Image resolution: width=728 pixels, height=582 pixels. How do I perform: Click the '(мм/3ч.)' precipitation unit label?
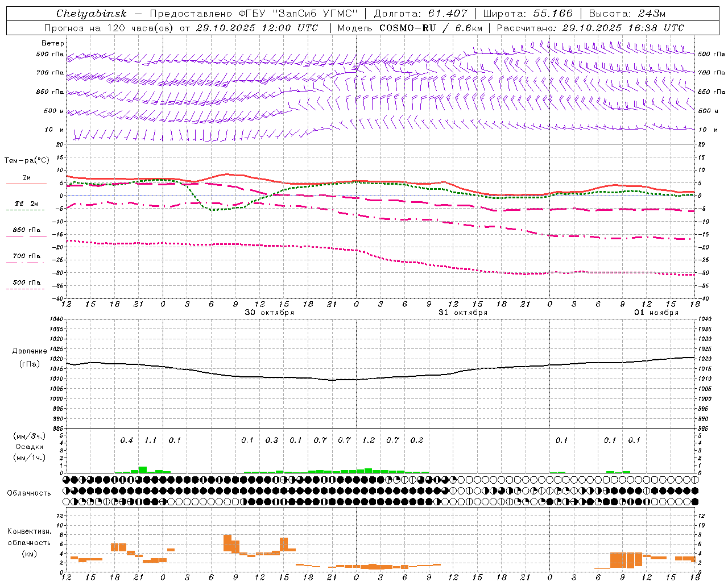coord(30,436)
